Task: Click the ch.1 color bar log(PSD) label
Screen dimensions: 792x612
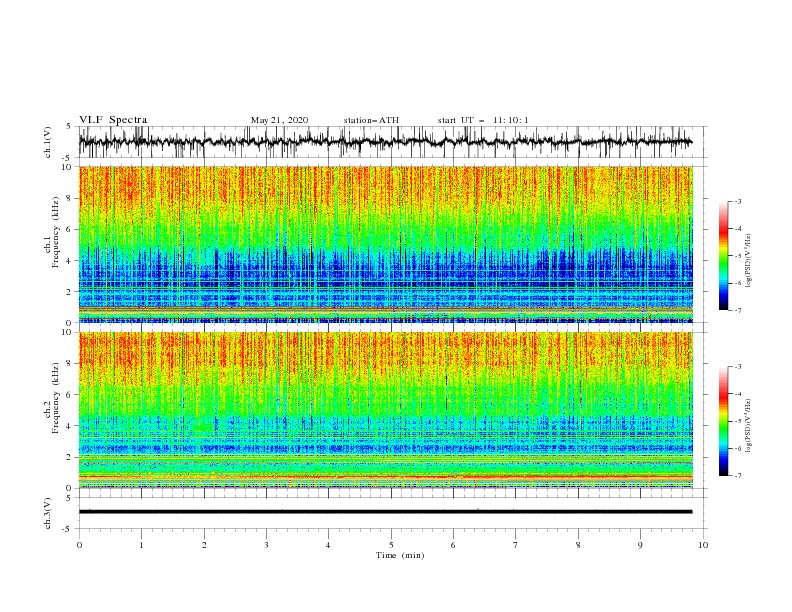Action: pyautogui.click(x=749, y=261)
